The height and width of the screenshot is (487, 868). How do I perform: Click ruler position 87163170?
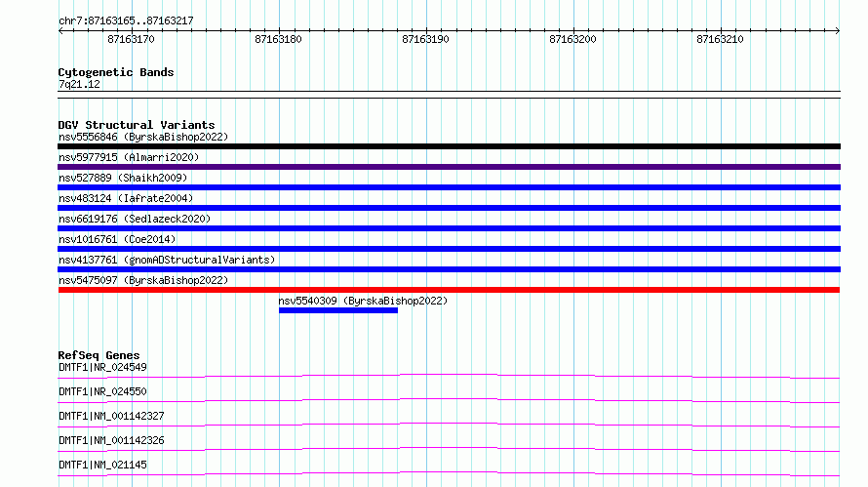(132, 39)
